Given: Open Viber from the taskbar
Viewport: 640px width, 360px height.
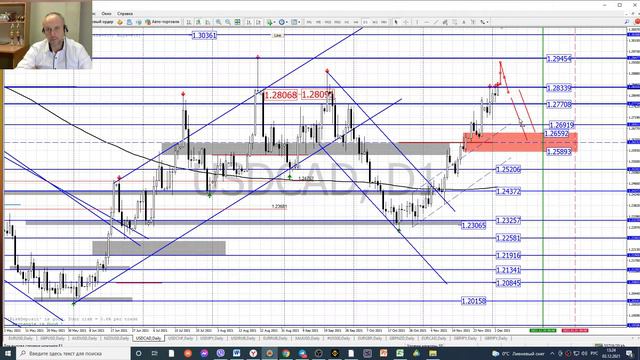Looking at the screenshot, I should click(x=220, y=353).
